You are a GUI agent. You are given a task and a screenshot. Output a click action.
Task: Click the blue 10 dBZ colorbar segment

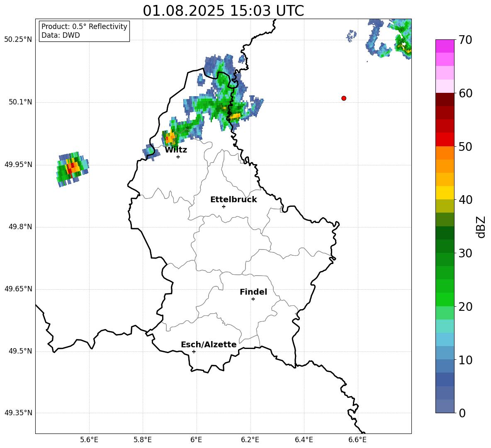point(445,366)
